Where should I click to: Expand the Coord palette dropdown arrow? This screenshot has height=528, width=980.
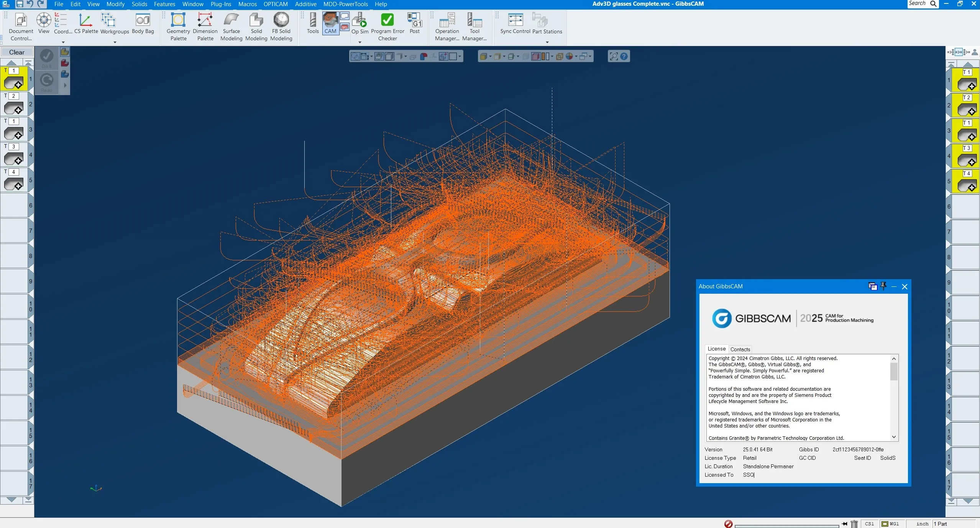pos(63,42)
